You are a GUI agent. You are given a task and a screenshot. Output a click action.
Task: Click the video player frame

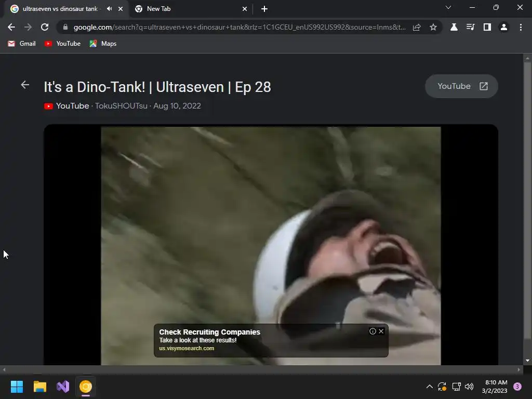271,246
